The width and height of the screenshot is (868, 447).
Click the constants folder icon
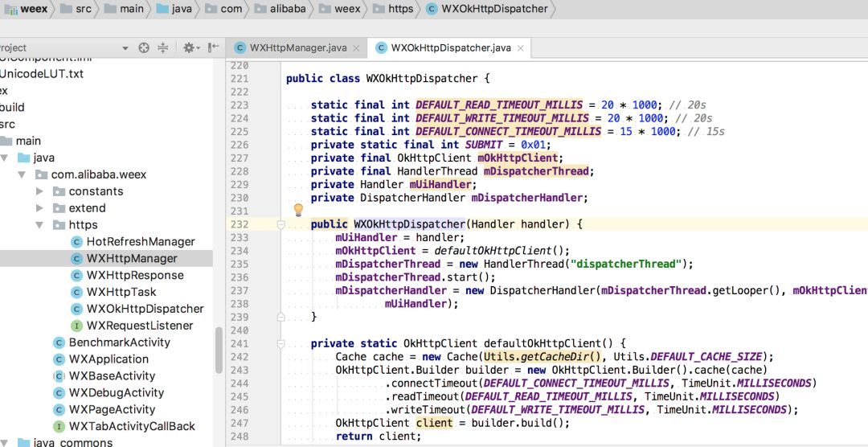[59, 191]
